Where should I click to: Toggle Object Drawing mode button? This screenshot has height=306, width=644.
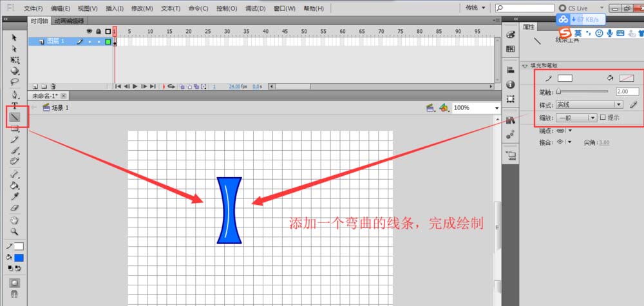point(14,283)
